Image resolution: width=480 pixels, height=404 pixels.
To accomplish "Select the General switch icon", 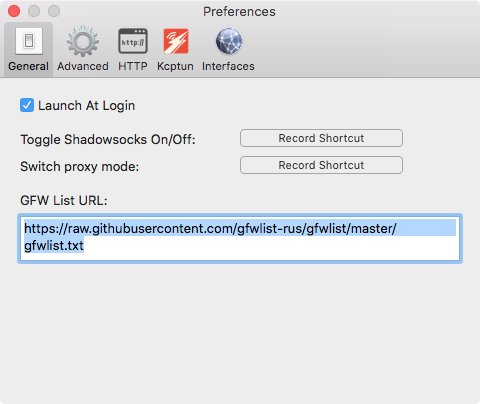I will tap(29, 41).
